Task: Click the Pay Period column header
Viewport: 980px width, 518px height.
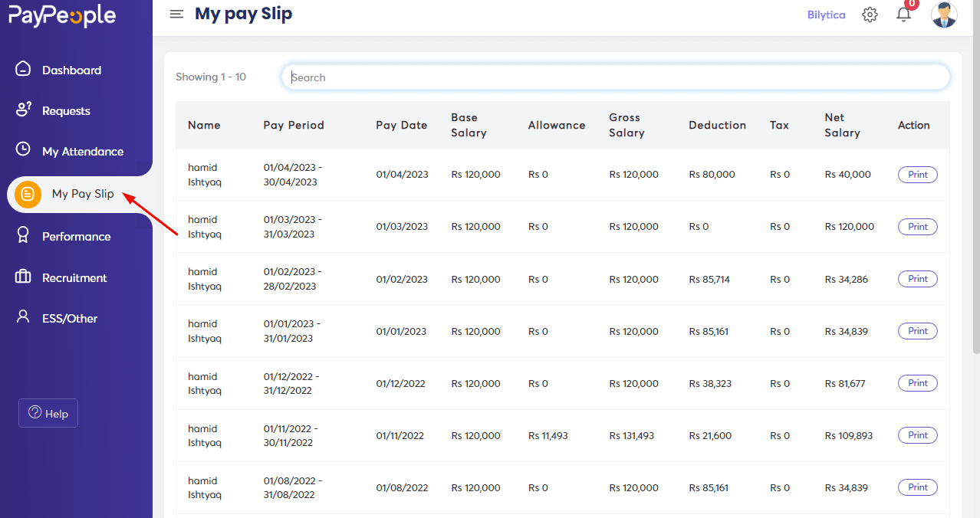Action: (x=294, y=125)
